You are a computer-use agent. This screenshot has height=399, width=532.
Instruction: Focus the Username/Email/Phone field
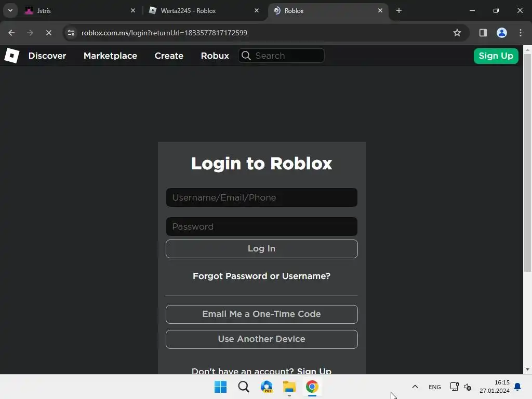pos(262,197)
